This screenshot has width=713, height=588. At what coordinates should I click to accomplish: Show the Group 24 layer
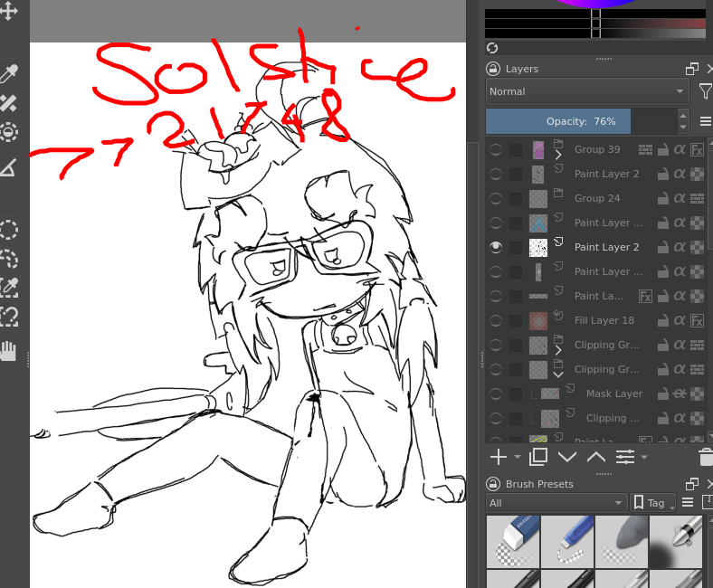[496, 198]
